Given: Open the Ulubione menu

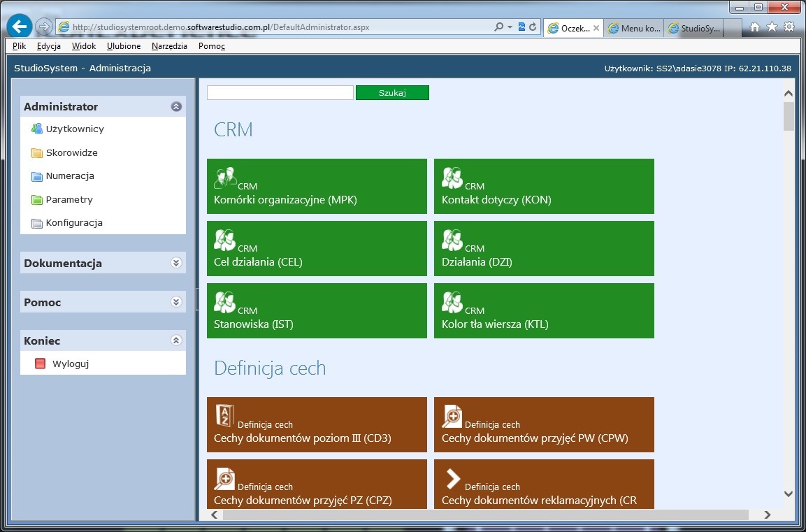Looking at the screenshot, I should point(124,46).
